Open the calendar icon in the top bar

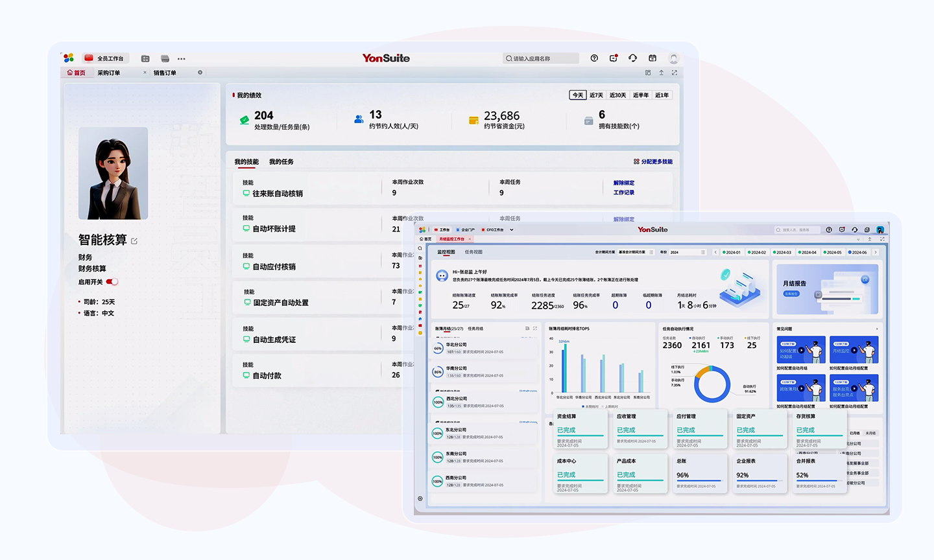click(x=653, y=58)
